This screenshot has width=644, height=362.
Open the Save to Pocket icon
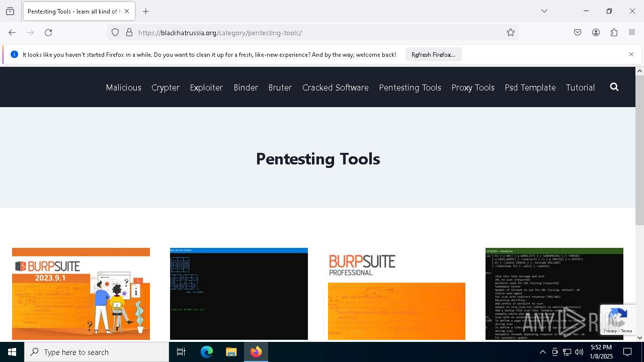point(578,33)
